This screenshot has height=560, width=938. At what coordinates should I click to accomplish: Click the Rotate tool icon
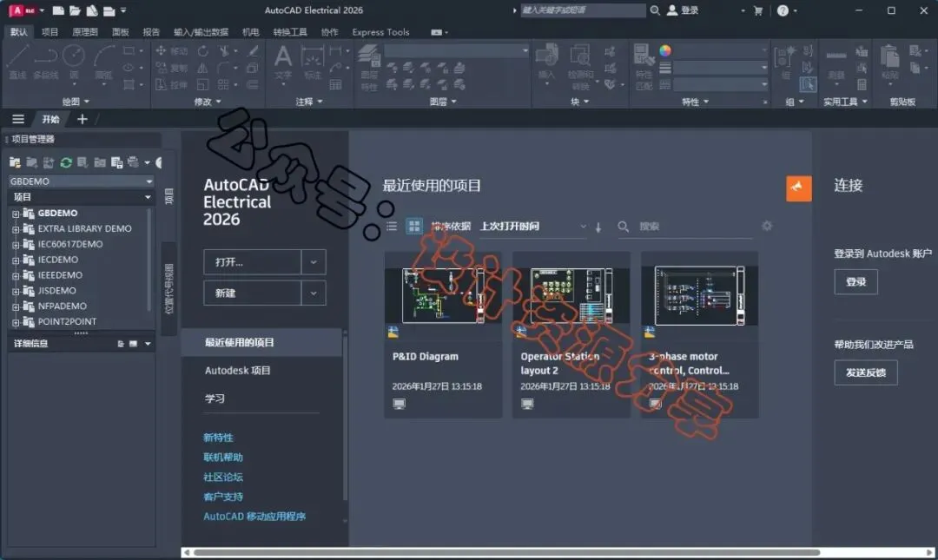(203, 51)
